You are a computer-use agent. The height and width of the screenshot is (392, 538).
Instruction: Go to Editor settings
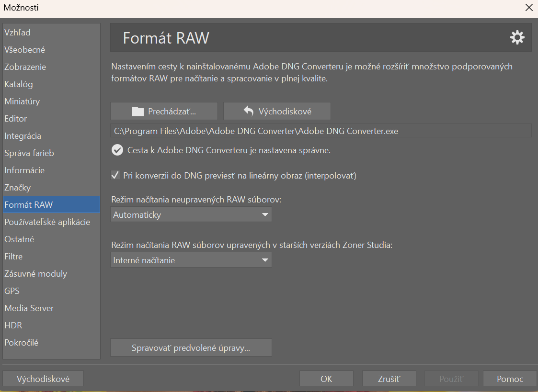coord(51,119)
